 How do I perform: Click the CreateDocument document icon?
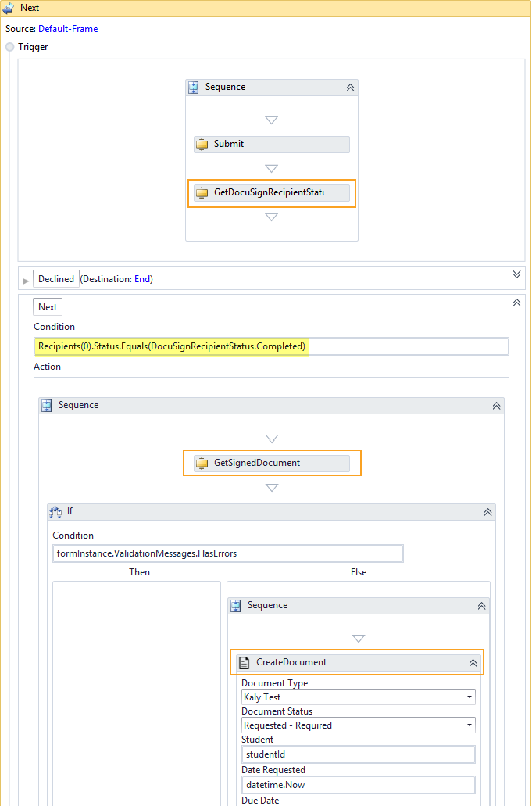245,662
